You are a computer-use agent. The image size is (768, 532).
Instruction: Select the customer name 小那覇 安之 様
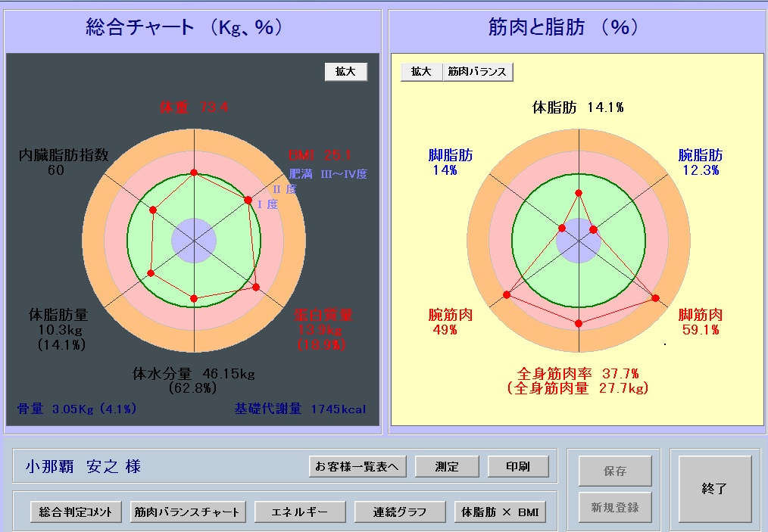[x=83, y=466]
